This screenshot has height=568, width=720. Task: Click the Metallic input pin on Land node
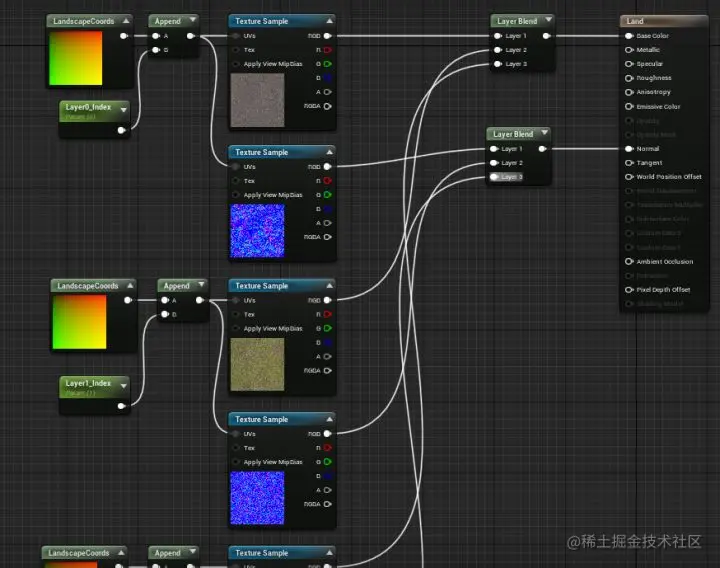(629, 50)
